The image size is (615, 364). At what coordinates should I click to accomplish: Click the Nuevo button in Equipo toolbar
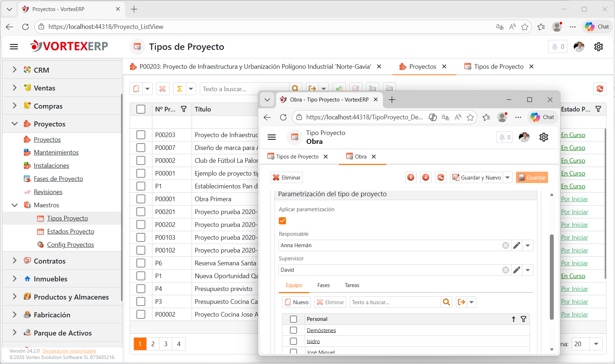pos(297,302)
